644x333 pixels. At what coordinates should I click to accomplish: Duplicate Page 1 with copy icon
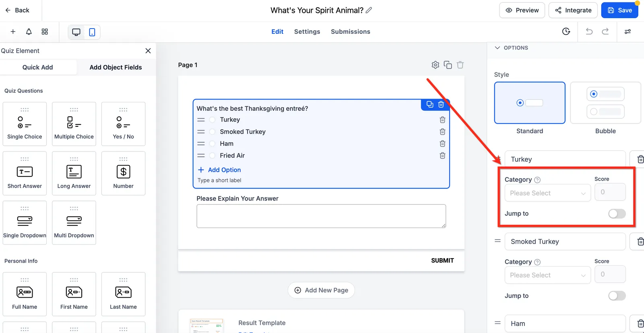click(x=448, y=65)
